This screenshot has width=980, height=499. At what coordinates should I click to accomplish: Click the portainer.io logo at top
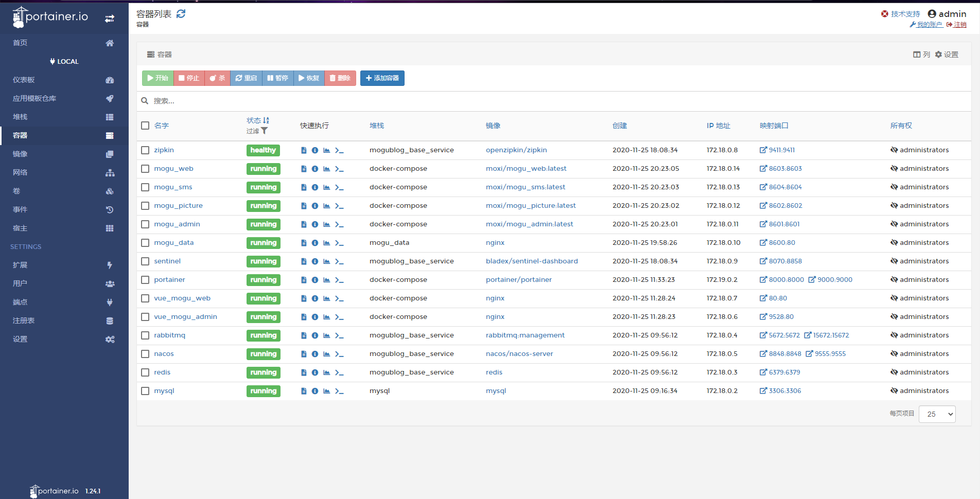pos(50,17)
